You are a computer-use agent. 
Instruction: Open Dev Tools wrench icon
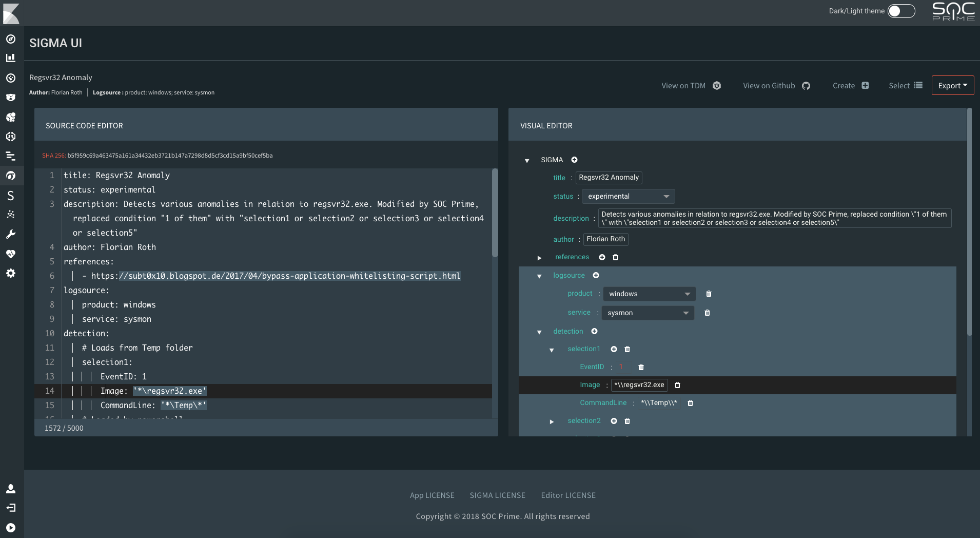click(x=11, y=234)
